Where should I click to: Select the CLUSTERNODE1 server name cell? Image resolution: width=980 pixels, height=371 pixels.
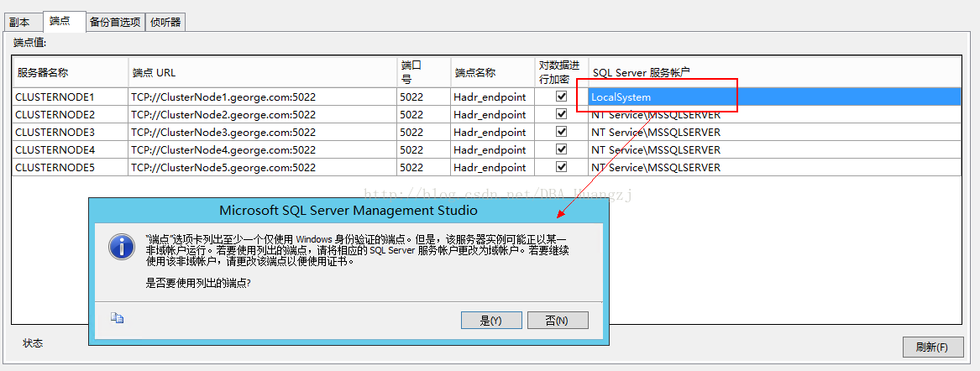point(70,97)
